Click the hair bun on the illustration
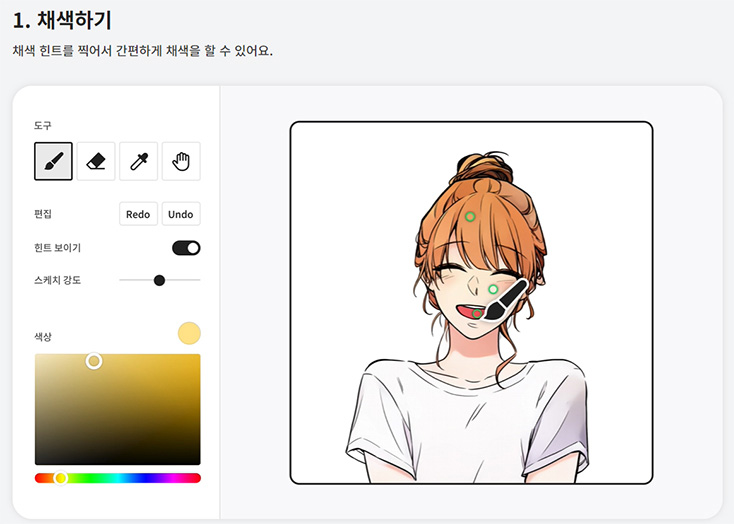734x524 pixels. 481,168
